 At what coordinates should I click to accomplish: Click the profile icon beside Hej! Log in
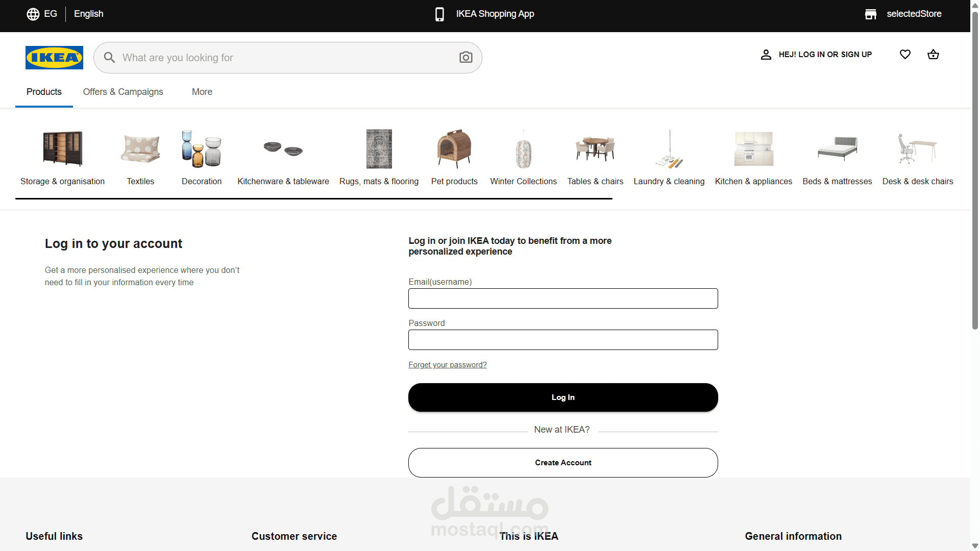point(766,55)
